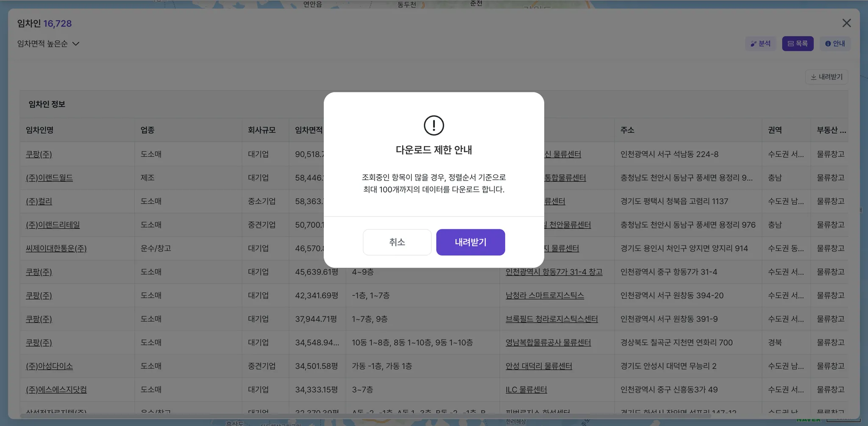Select address 경기도 안성시 대덕면 무능리 2
This screenshot has width=868, height=426.
[x=668, y=366]
